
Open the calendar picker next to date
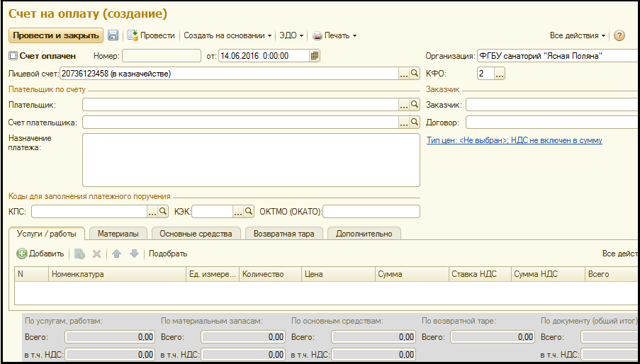pos(315,55)
